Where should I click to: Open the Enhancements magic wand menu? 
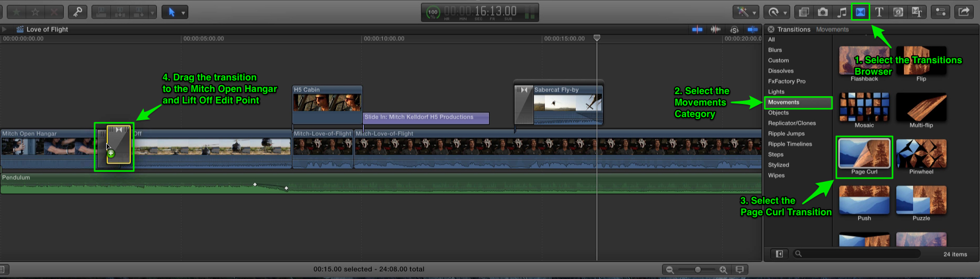point(746,12)
